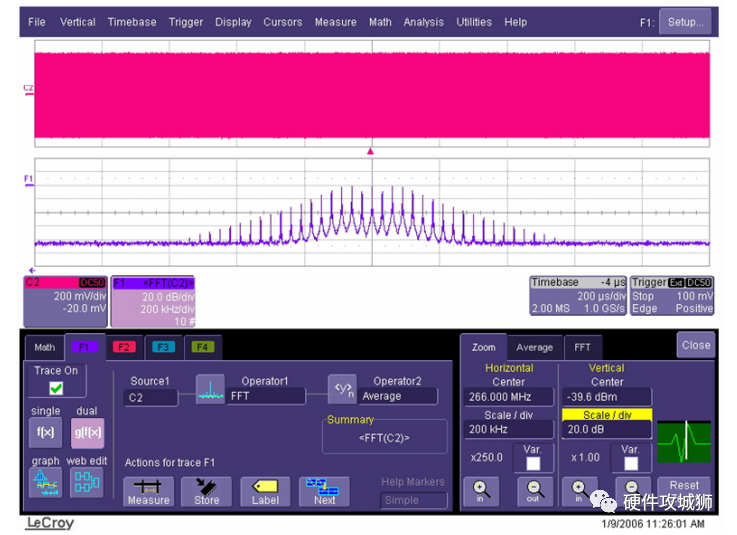Enable the vertical Var. checkbox

630,464
